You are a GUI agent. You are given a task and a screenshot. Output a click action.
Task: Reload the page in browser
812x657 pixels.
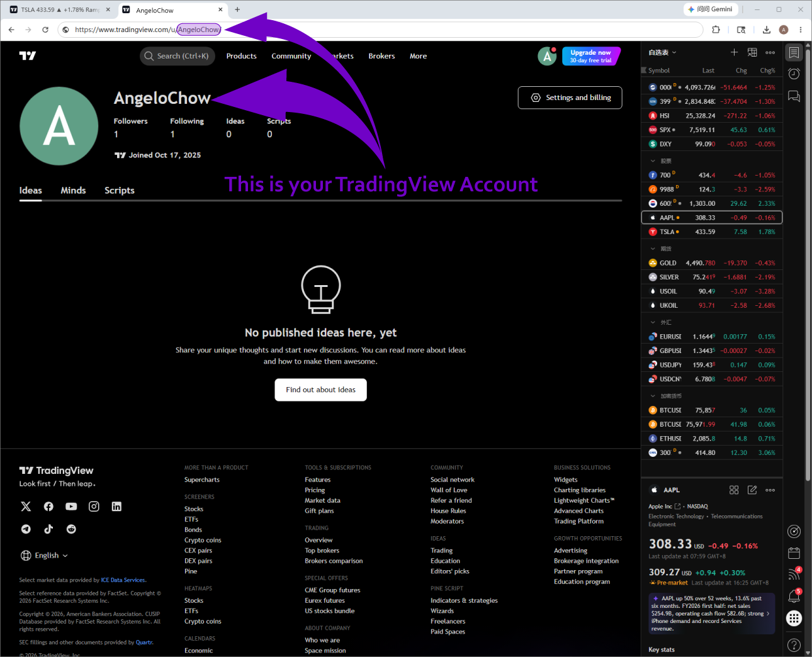[45, 30]
